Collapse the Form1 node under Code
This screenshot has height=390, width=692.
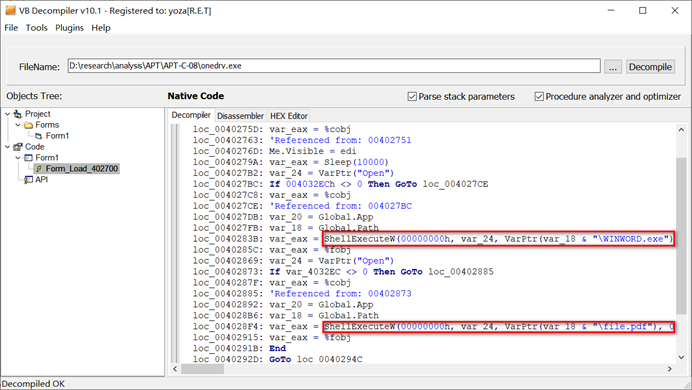[18, 158]
